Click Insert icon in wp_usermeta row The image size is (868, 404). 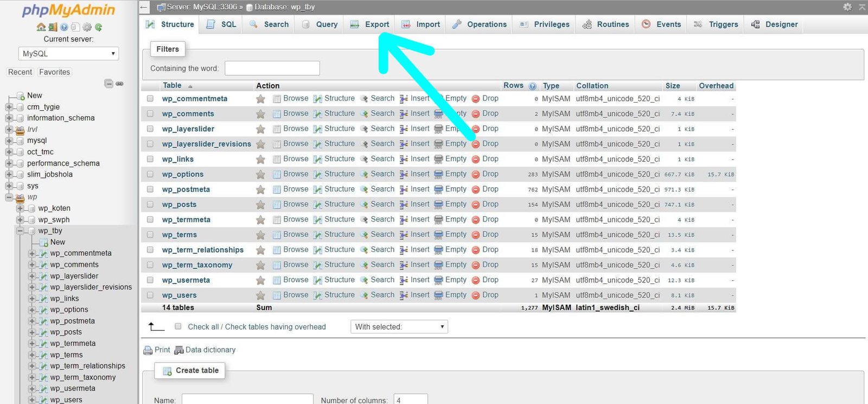pyautogui.click(x=404, y=280)
